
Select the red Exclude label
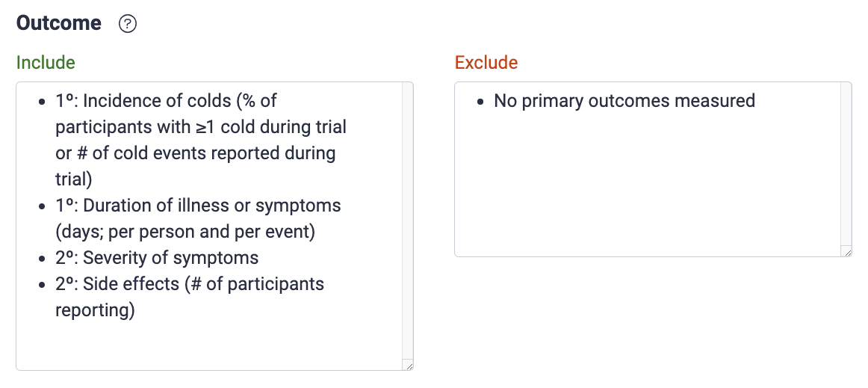pos(486,62)
